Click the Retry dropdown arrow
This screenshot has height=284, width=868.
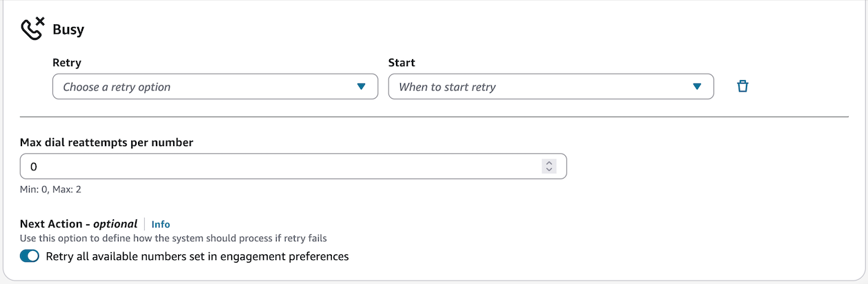point(361,87)
